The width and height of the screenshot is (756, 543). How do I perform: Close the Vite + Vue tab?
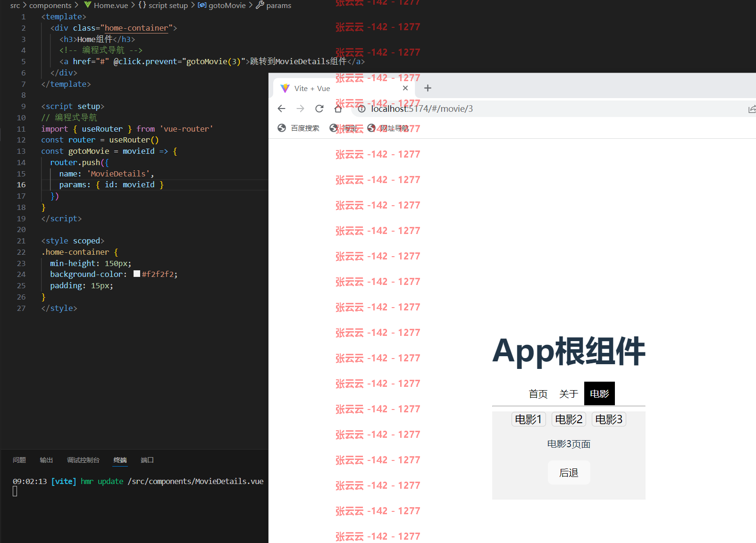click(x=405, y=88)
